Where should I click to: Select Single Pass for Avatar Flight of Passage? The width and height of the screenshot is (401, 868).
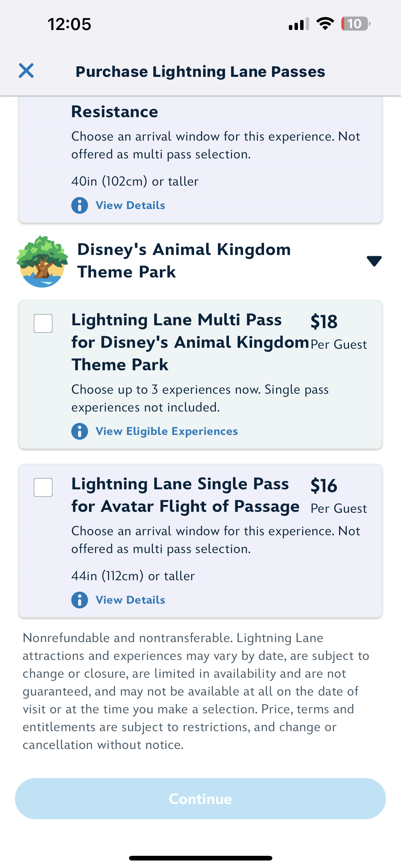(x=43, y=487)
